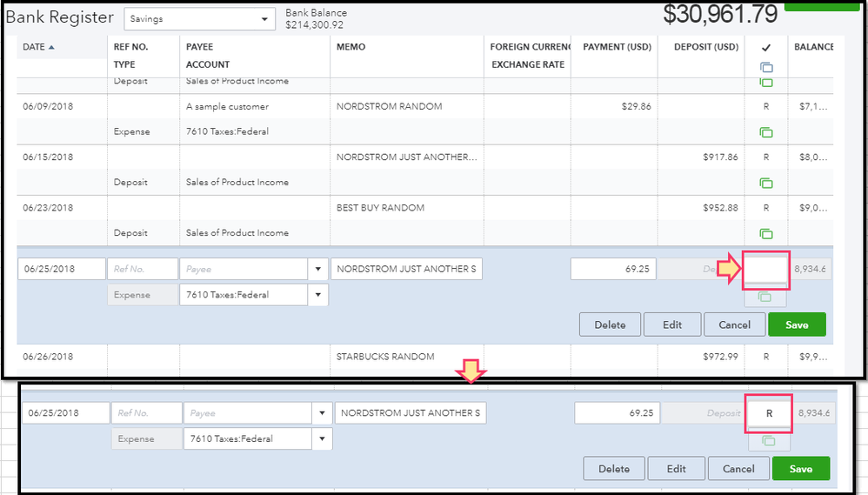Click Edit button in lower panel

[x=676, y=469]
